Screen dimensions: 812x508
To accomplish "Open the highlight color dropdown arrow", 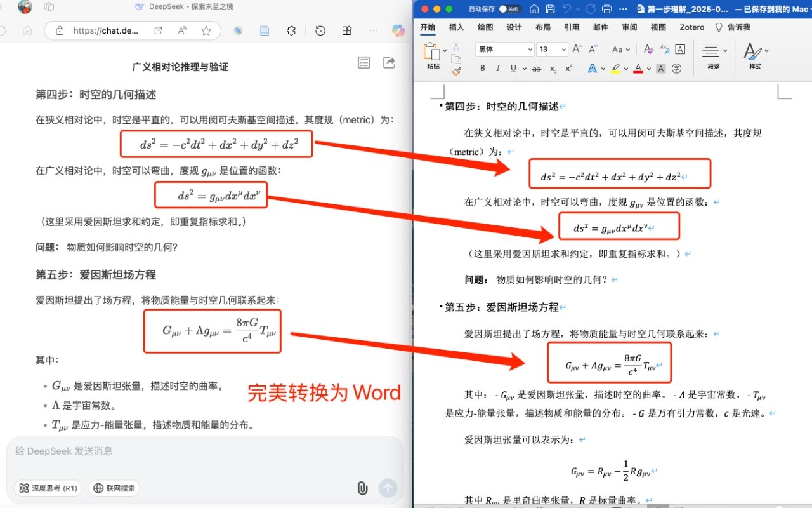I will tap(626, 69).
